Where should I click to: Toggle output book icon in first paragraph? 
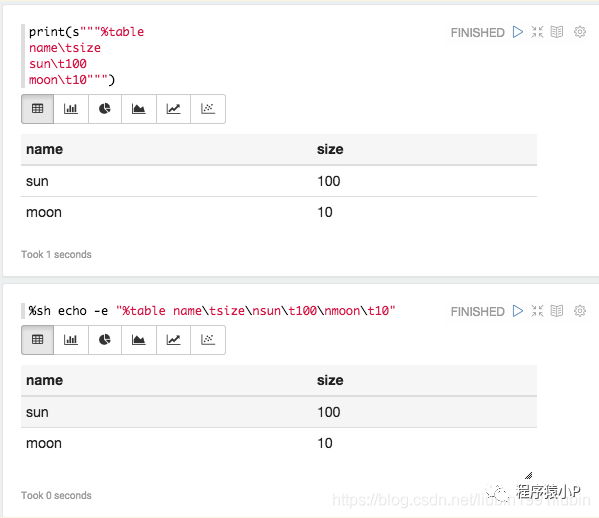tap(557, 32)
